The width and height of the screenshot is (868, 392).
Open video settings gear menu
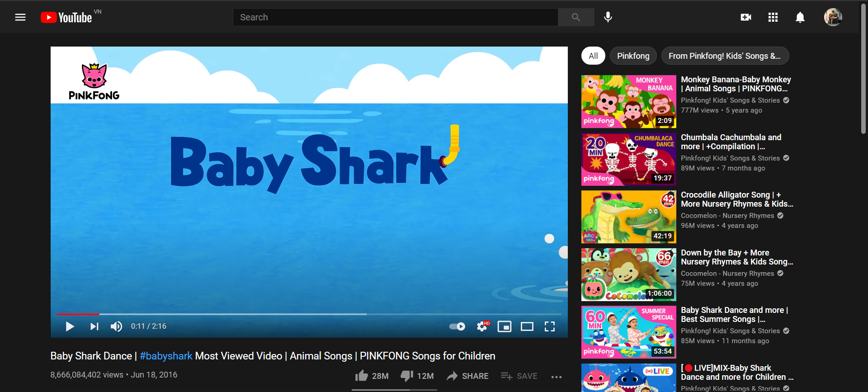[482, 326]
